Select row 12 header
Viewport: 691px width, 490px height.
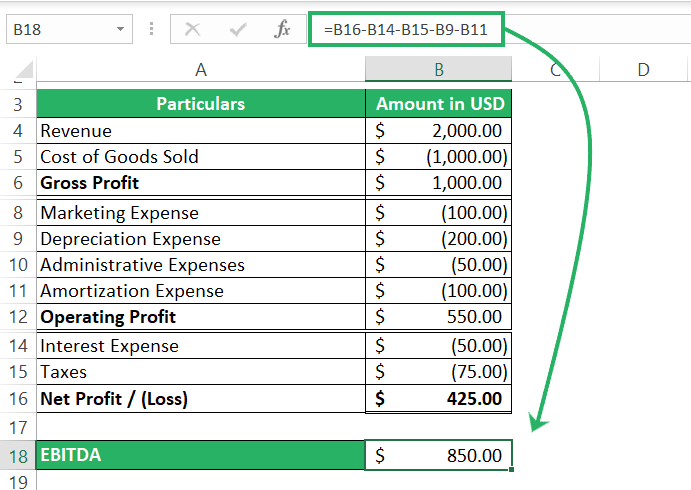point(17,317)
